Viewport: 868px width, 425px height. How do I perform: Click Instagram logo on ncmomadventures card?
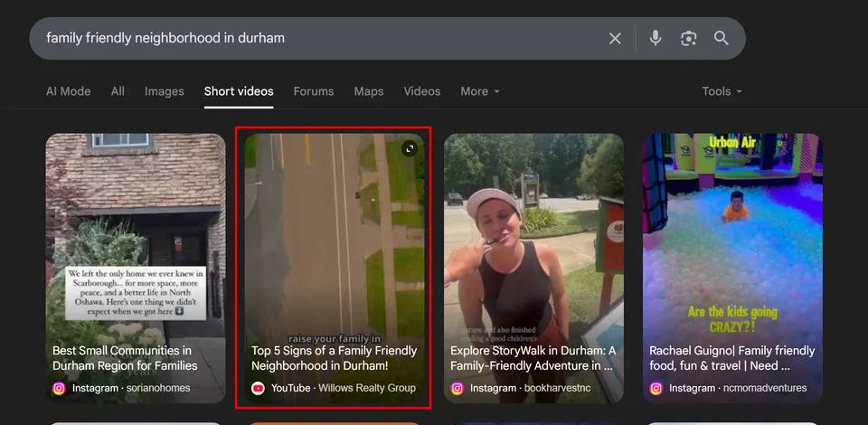pyautogui.click(x=656, y=389)
